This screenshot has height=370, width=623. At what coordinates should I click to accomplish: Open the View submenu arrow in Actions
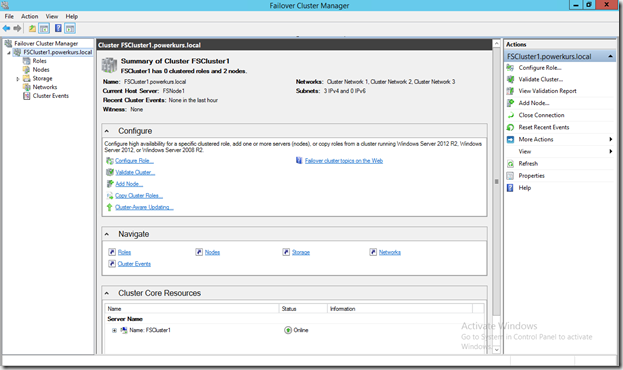(x=611, y=151)
